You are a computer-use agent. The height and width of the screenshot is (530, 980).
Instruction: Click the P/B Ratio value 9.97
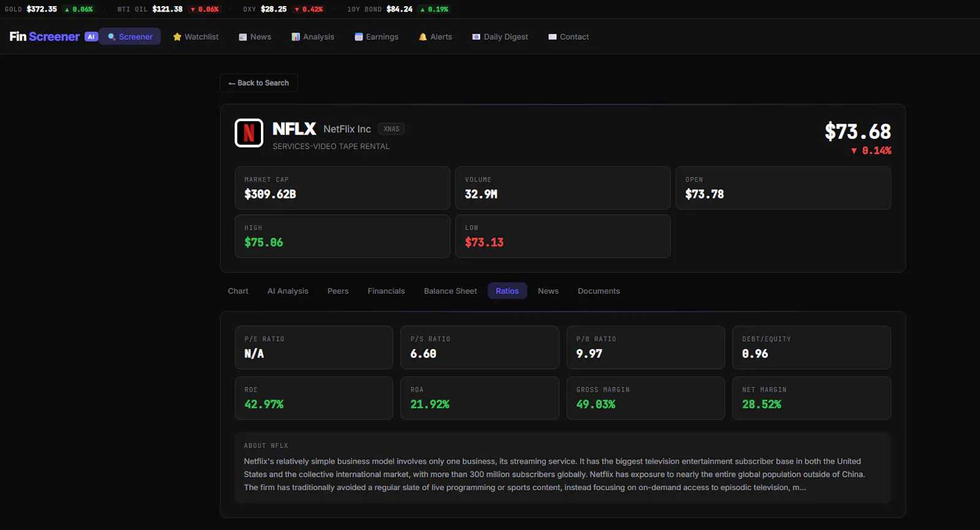pyautogui.click(x=589, y=354)
